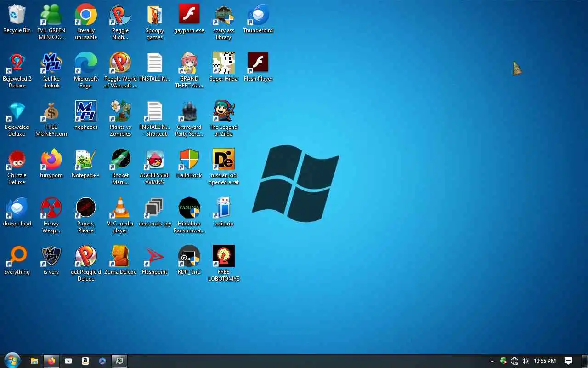The height and width of the screenshot is (368, 588).
Task: Open the HalloDock shield shortcut
Action: click(x=189, y=164)
